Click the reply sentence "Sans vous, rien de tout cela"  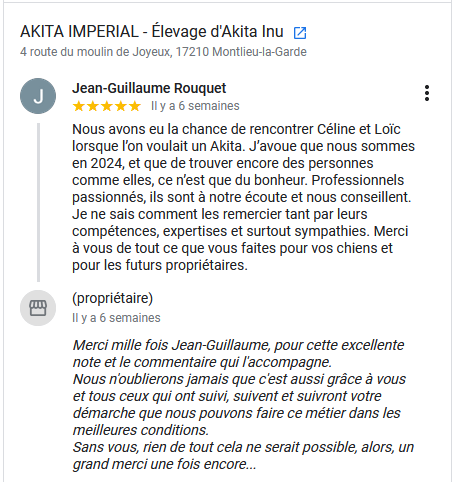point(243,456)
